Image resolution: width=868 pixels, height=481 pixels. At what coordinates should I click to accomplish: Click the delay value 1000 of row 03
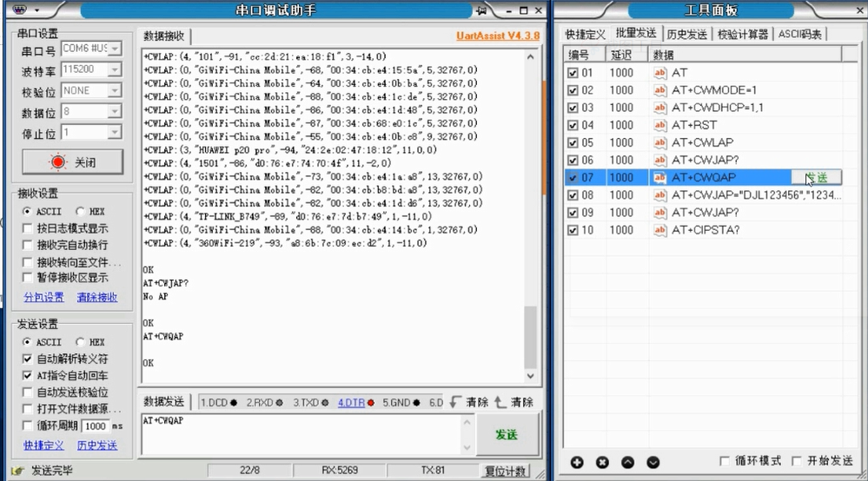(621, 108)
